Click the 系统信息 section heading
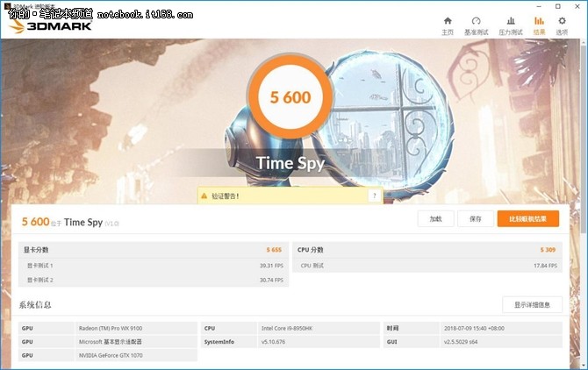588x370 pixels. [35, 305]
